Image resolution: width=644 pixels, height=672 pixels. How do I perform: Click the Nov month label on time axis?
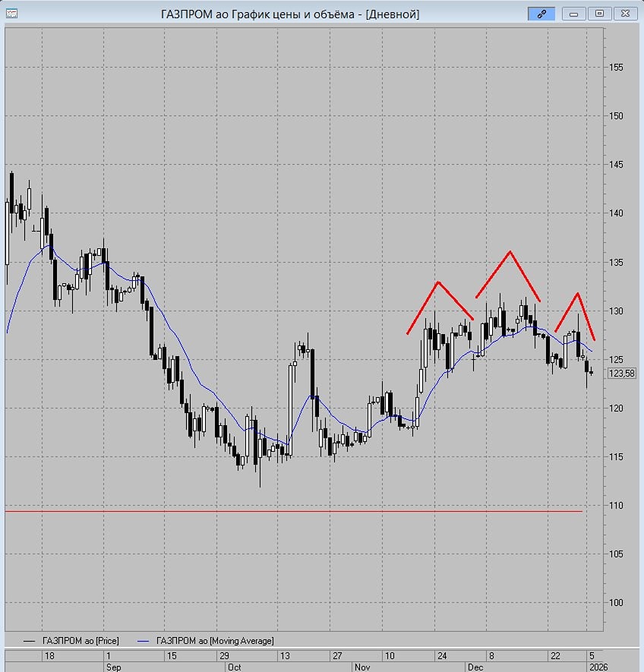click(362, 667)
